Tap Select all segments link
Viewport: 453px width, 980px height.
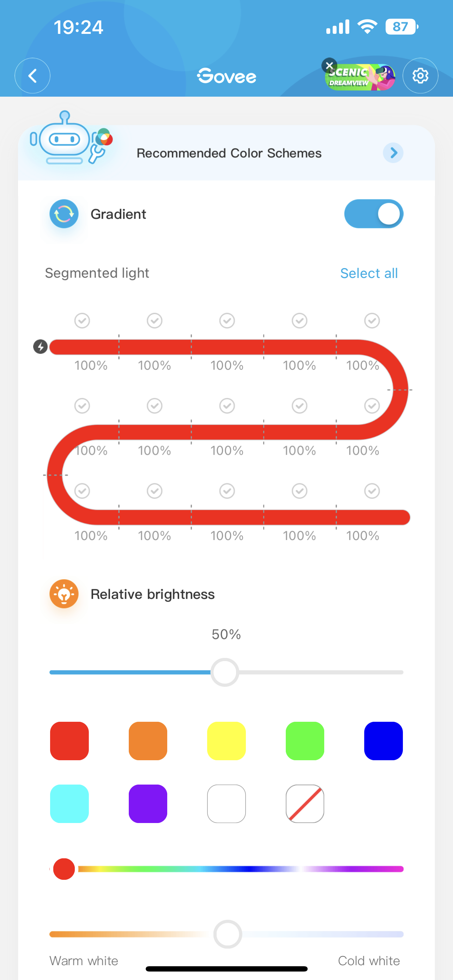tap(369, 273)
